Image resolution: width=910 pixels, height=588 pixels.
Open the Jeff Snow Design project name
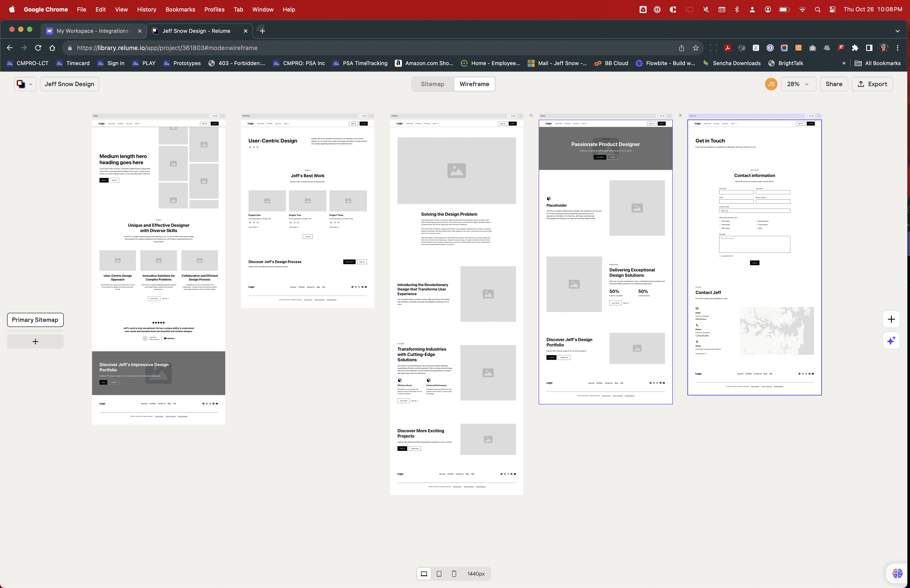click(69, 84)
